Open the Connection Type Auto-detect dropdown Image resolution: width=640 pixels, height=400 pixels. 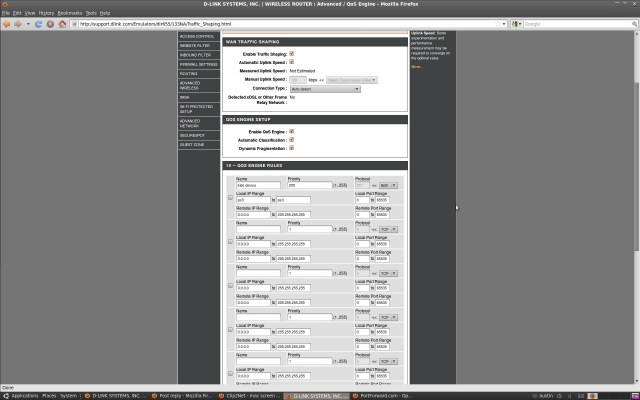pos(325,89)
